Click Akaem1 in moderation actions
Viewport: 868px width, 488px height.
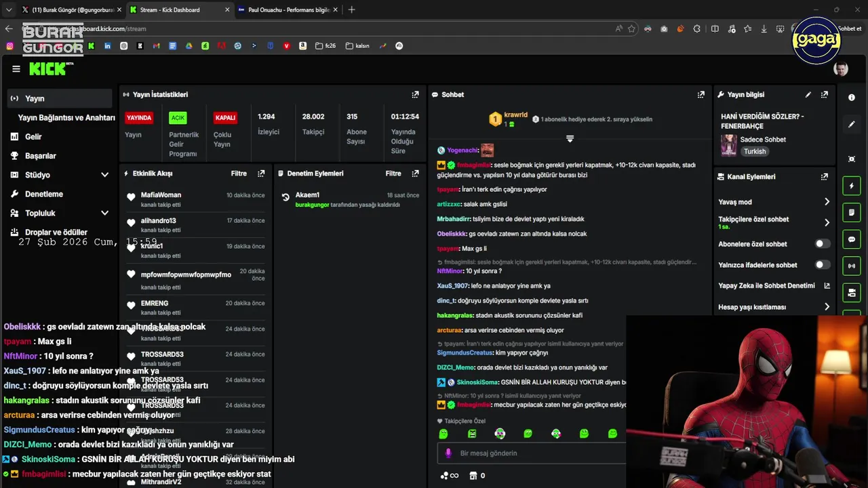tap(307, 195)
